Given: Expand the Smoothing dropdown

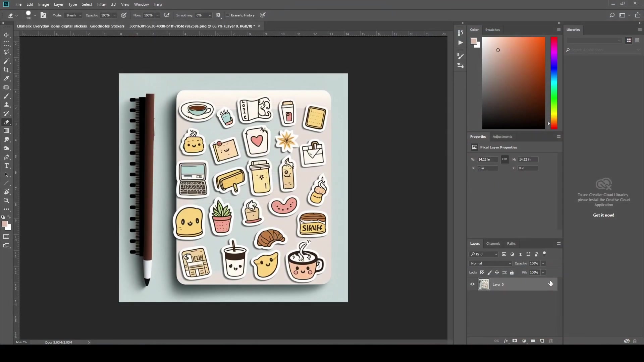Looking at the screenshot, I should point(210,15).
